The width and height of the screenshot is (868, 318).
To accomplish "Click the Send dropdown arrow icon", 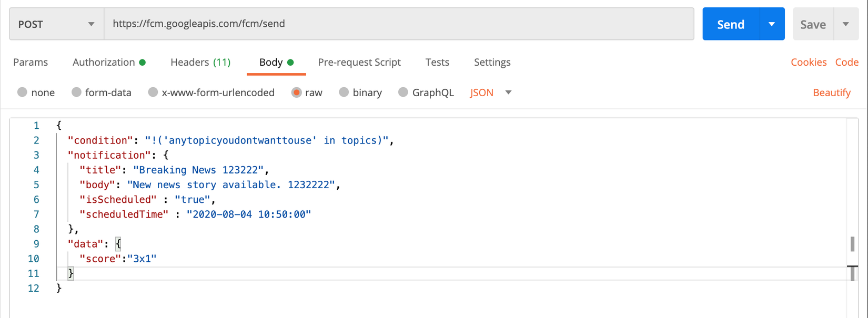I will click(x=772, y=24).
